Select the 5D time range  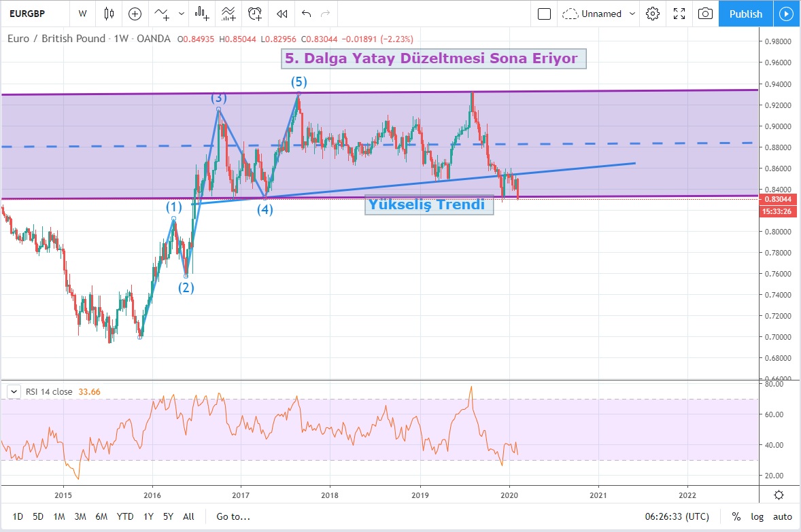pyautogui.click(x=38, y=516)
